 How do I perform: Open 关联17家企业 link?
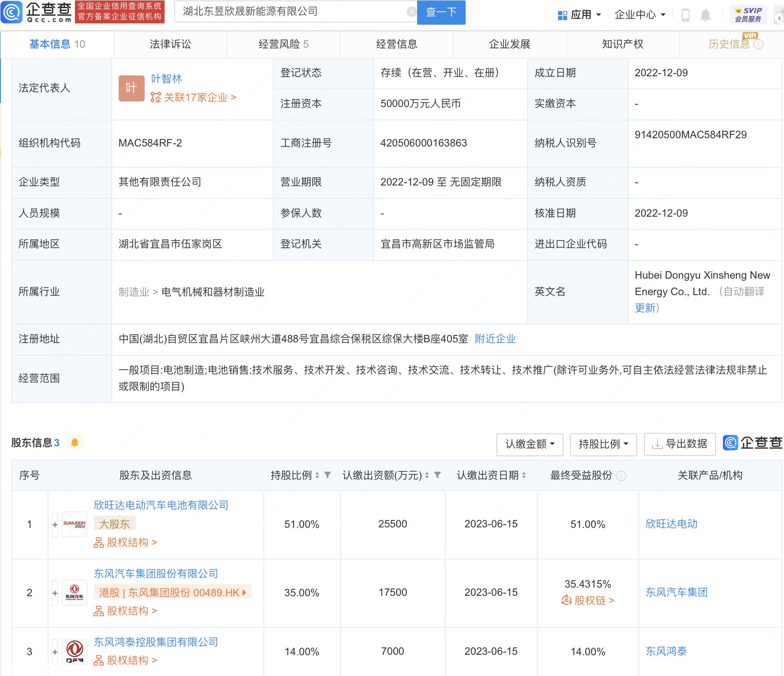click(193, 97)
